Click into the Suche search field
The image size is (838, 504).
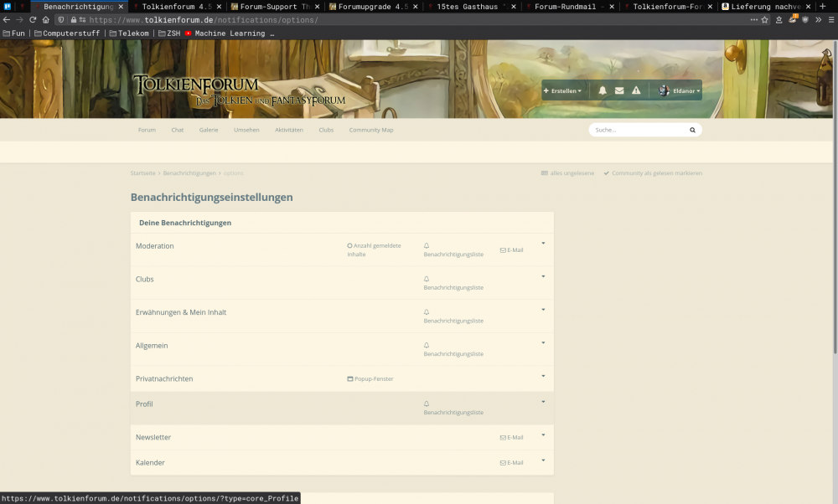[x=637, y=131]
